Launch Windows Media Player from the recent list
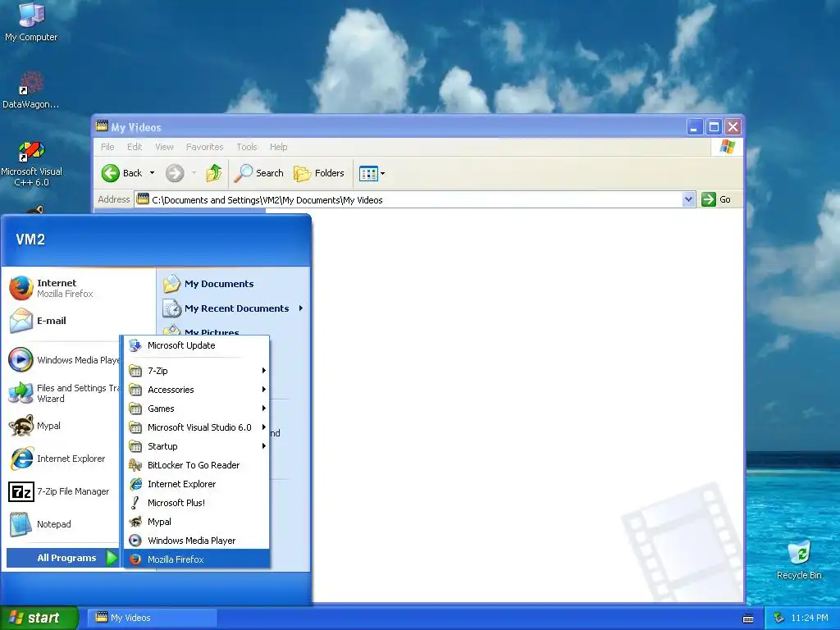The width and height of the screenshot is (840, 630). [63, 360]
